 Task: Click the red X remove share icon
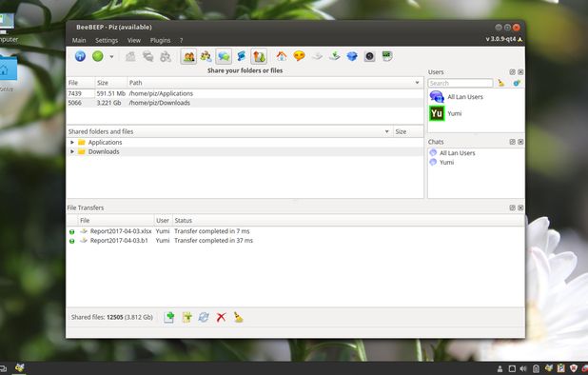[222, 318]
